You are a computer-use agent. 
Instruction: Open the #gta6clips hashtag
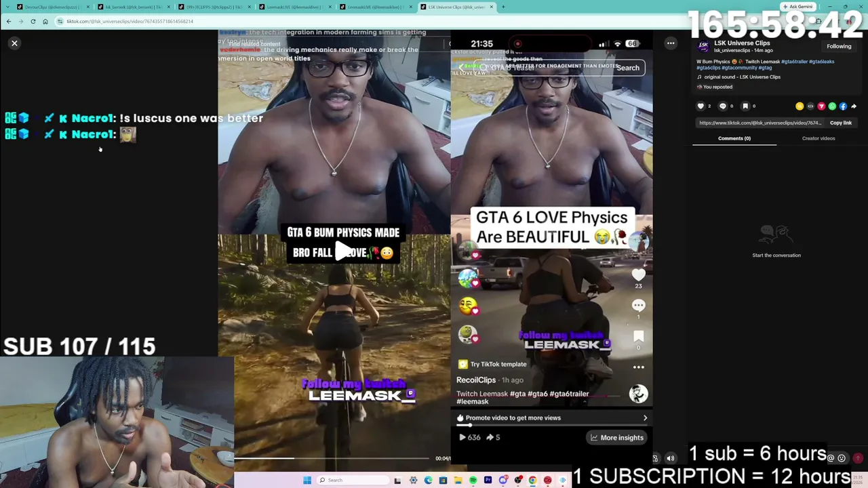[709, 68]
